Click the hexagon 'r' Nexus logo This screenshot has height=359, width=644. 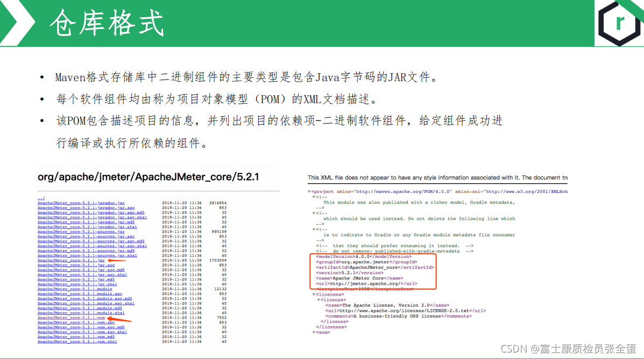point(619,23)
